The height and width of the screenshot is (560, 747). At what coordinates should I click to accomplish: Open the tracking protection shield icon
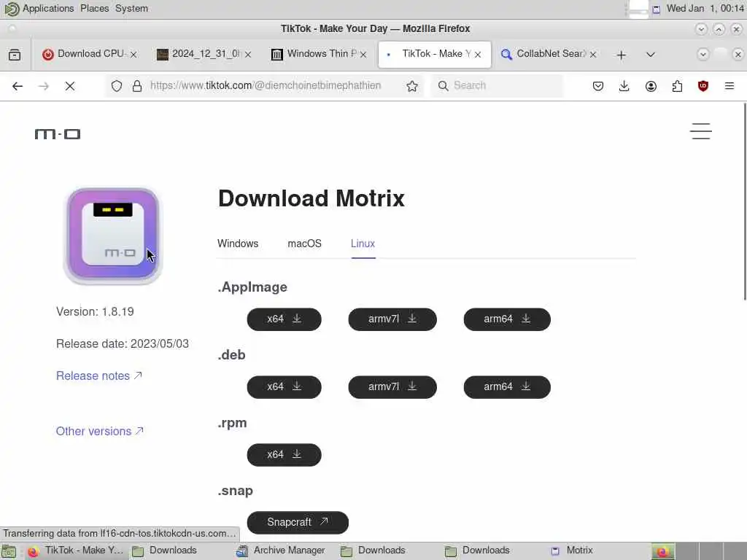pyautogui.click(x=117, y=86)
